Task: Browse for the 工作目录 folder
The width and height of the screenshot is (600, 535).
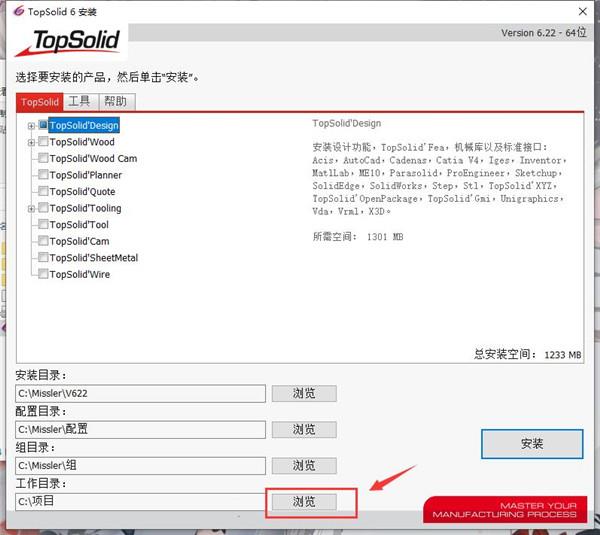Action: pyautogui.click(x=304, y=502)
